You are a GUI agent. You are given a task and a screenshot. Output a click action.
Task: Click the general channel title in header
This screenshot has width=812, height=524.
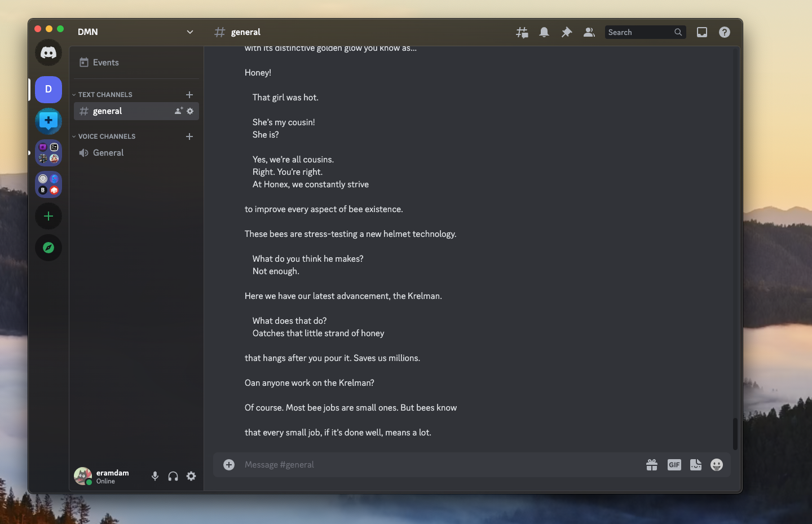(246, 32)
